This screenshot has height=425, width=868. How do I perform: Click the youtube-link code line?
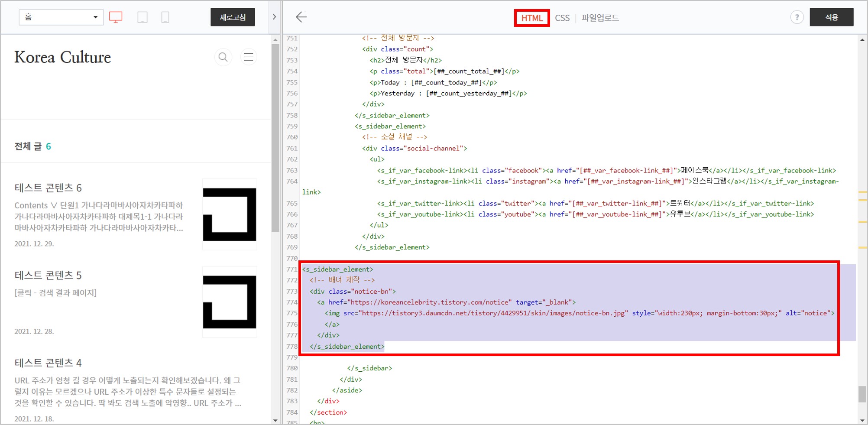pyautogui.click(x=595, y=214)
